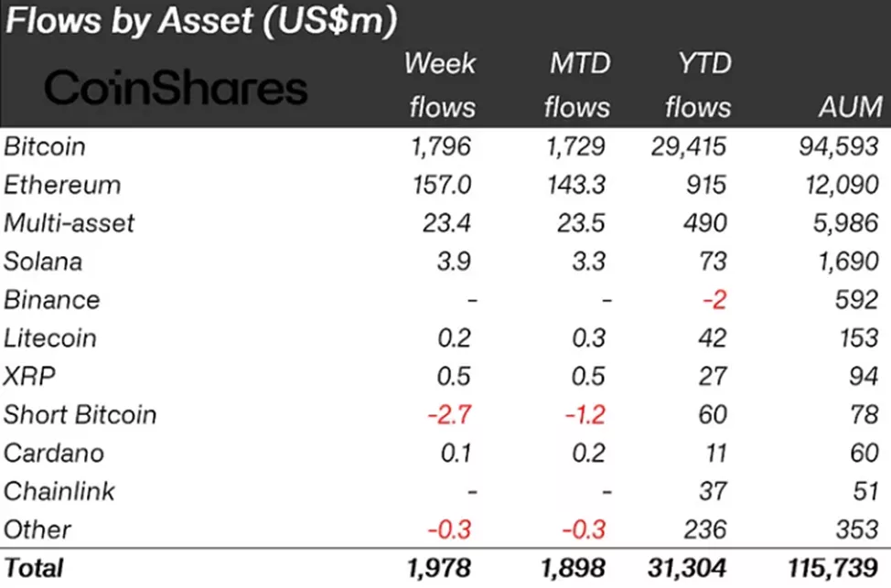
Task: Select the Bitcoin row label
Action: tap(44, 146)
